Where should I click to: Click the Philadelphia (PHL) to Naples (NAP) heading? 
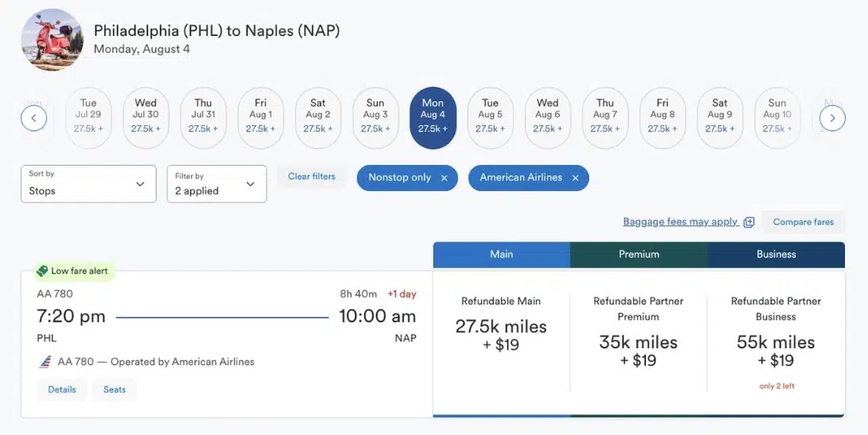pyautogui.click(x=217, y=31)
